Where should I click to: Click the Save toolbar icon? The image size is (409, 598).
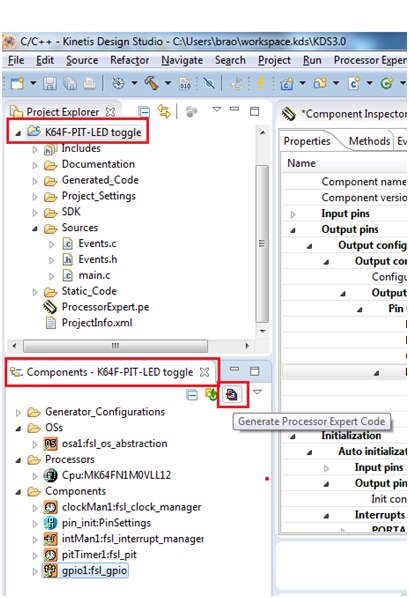50,83
